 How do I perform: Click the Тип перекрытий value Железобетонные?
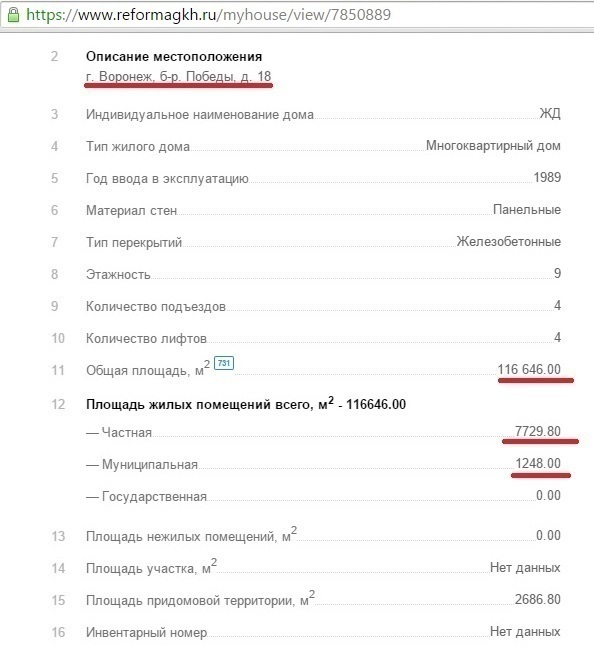pyautogui.click(x=509, y=241)
